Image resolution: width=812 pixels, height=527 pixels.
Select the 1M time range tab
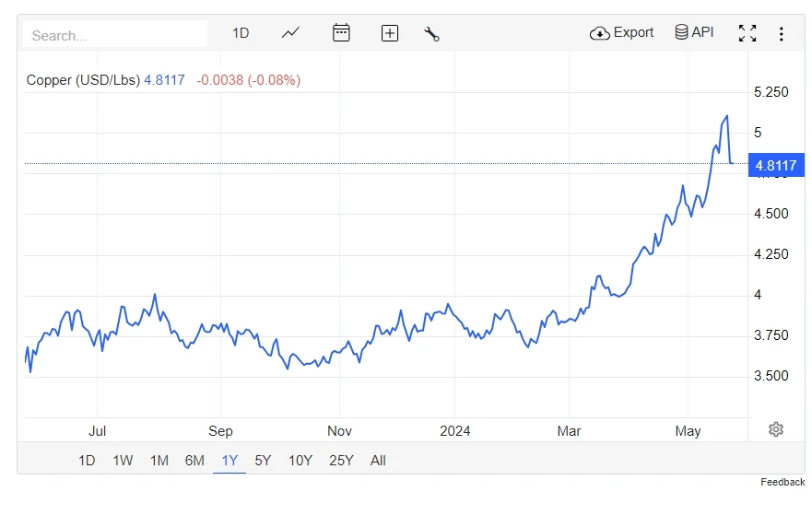coord(159,461)
